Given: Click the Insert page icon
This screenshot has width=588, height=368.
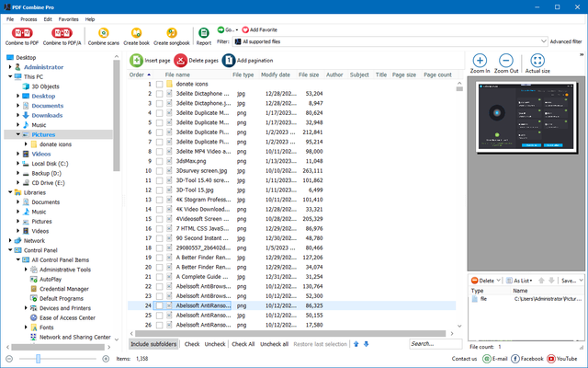Looking at the screenshot, I should pos(137,60).
